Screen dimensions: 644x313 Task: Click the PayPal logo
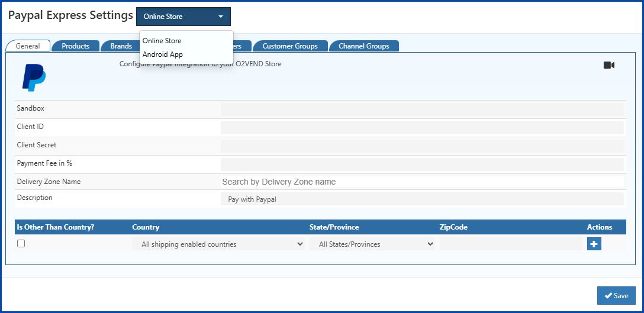pos(34,78)
